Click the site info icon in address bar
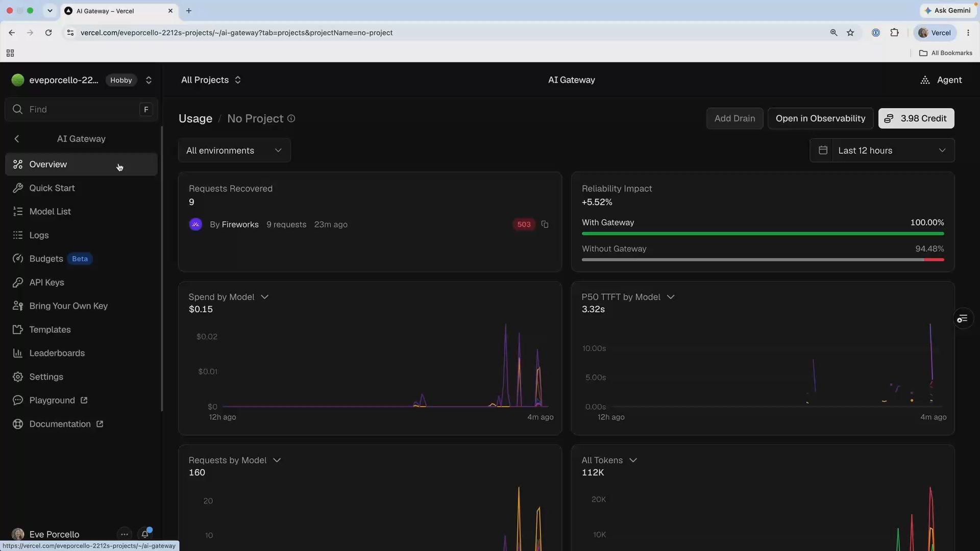 [70, 33]
